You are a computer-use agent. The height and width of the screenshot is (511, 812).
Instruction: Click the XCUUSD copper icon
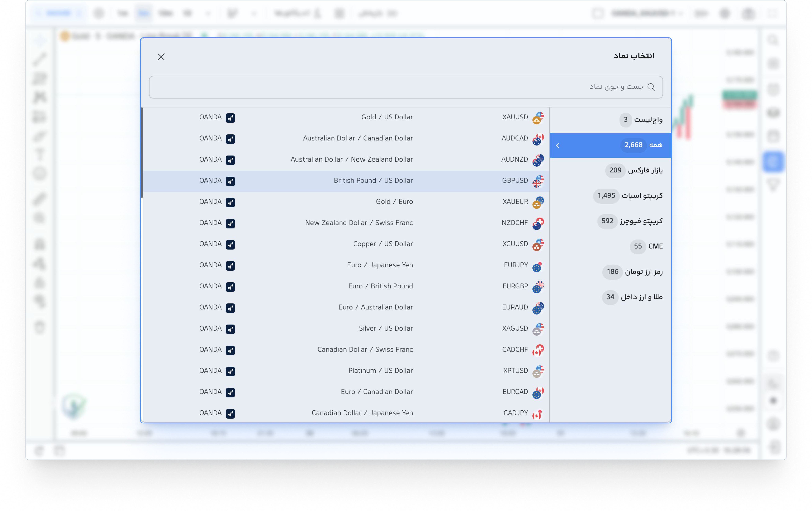tap(538, 245)
